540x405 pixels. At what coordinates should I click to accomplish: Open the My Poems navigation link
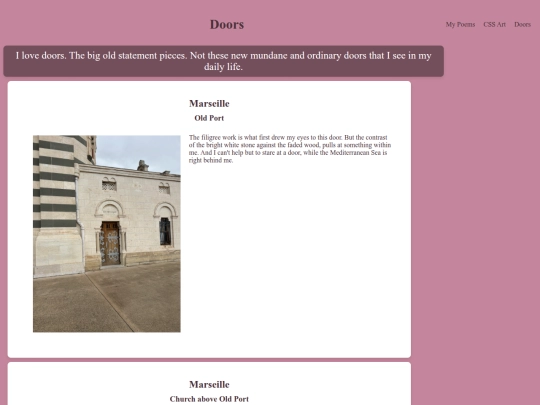460,24
